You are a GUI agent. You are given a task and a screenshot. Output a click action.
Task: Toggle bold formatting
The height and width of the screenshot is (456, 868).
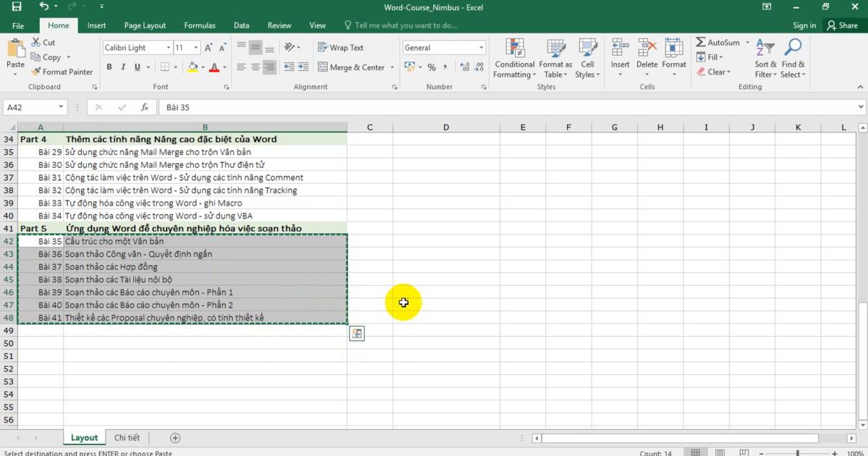pyautogui.click(x=109, y=66)
